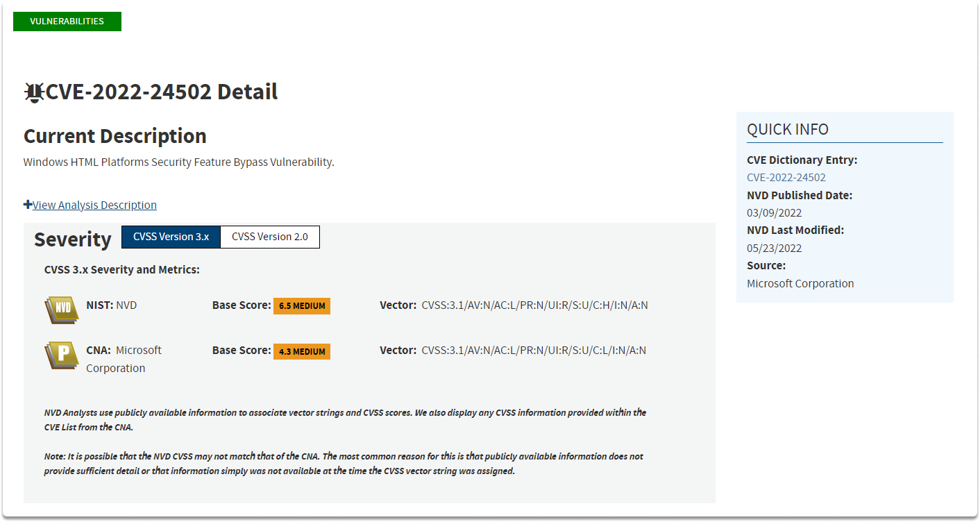
Task: Expand View Analysis Description
Action: pos(94,205)
